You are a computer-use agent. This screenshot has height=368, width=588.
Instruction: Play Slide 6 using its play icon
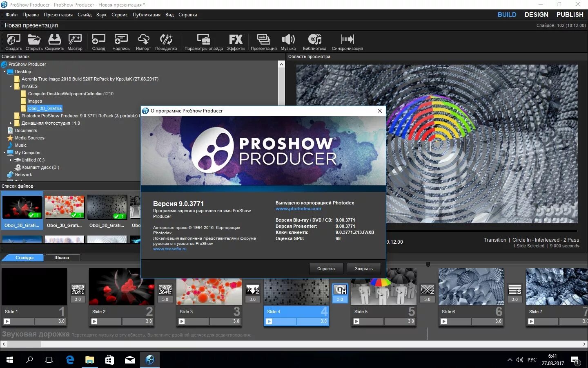pyautogui.click(x=444, y=321)
